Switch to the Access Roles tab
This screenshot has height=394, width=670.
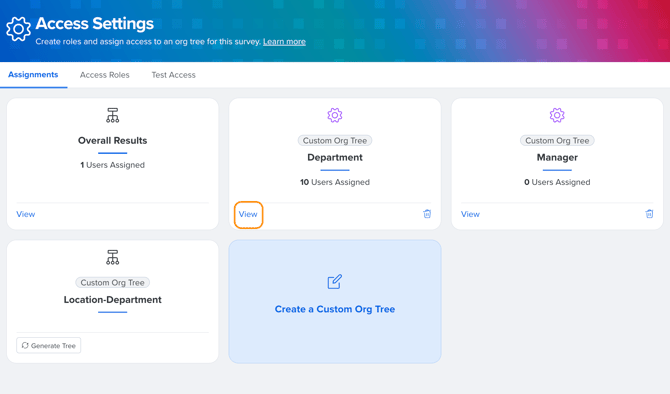coord(105,75)
